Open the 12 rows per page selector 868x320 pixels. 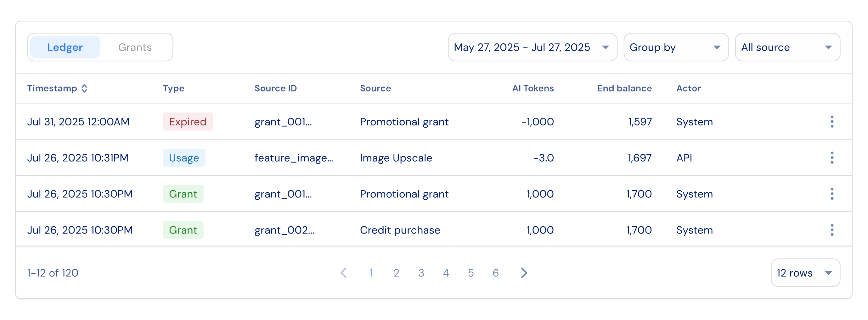click(x=805, y=273)
